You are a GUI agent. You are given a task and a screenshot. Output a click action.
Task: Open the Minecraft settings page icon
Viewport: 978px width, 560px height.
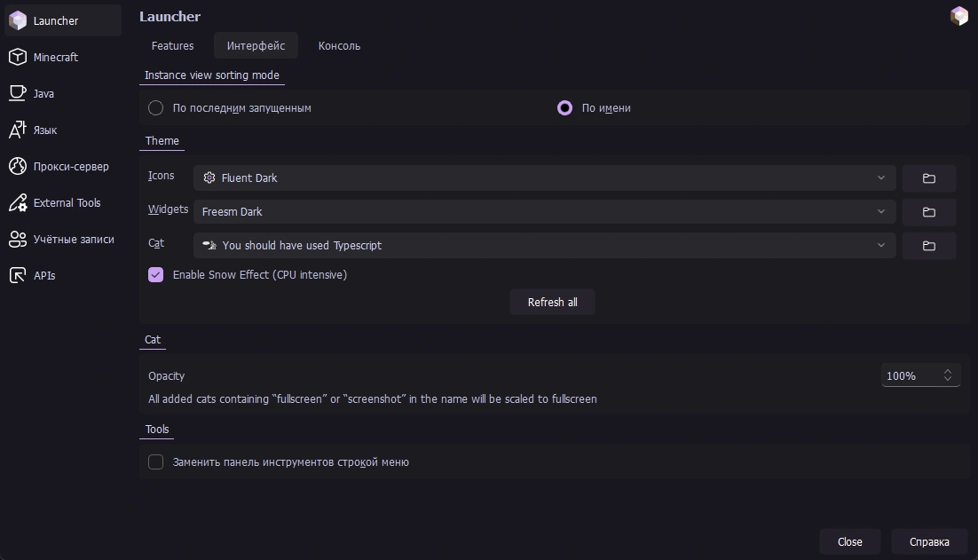[x=17, y=57]
